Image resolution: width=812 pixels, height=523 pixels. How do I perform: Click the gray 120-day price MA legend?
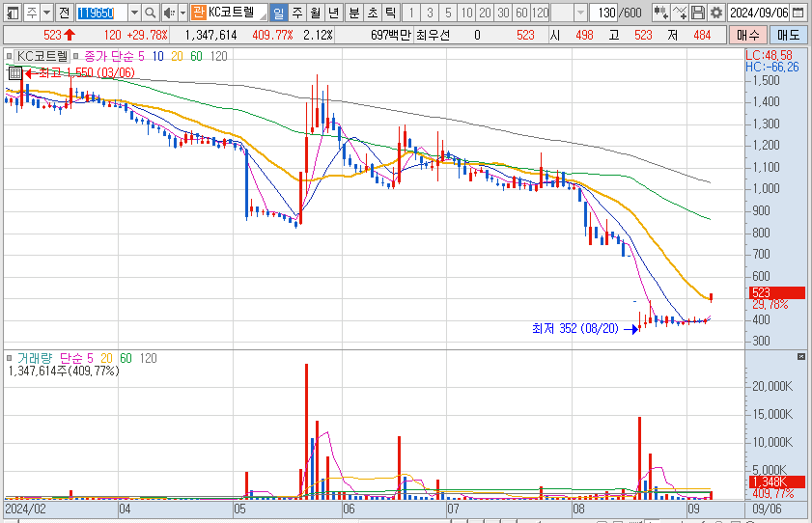pyautogui.click(x=218, y=56)
